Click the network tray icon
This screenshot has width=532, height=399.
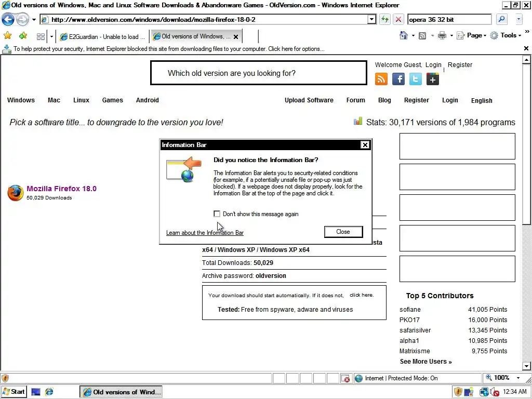pyautogui.click(x=484, y=392)
